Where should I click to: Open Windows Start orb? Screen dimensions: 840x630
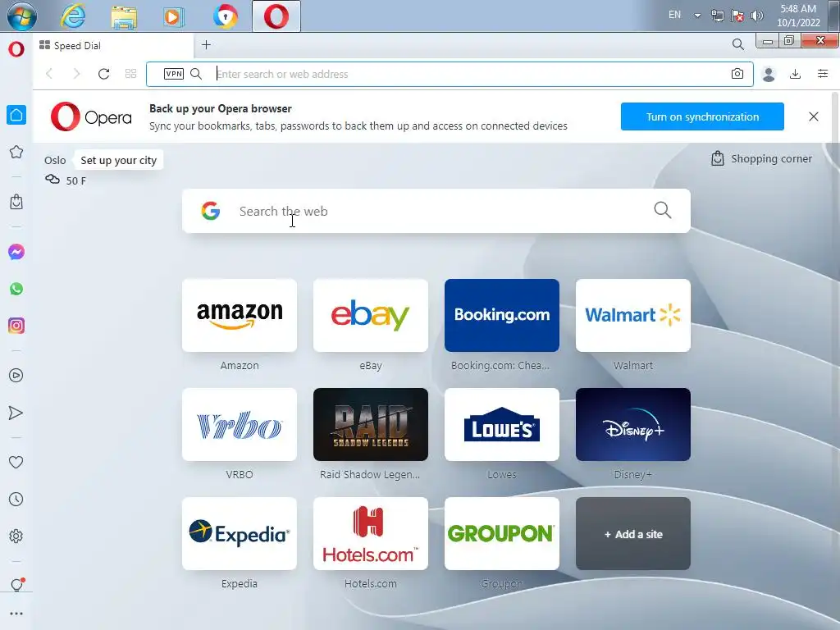(22, 16)
